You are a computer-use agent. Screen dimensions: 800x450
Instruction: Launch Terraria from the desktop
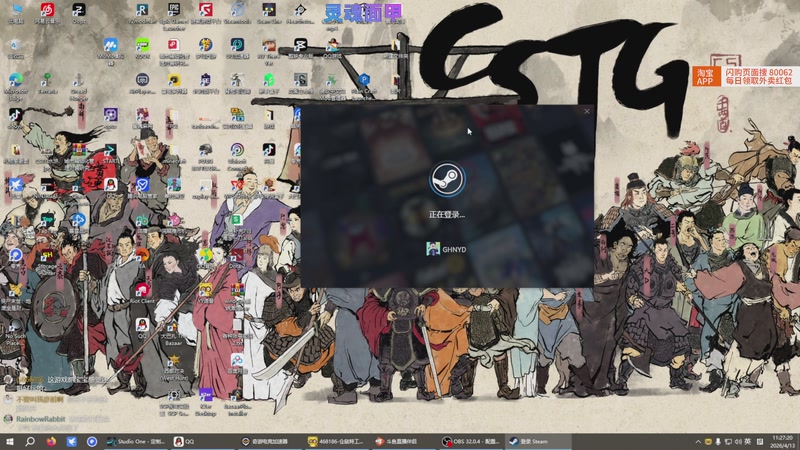pos(47,83)
